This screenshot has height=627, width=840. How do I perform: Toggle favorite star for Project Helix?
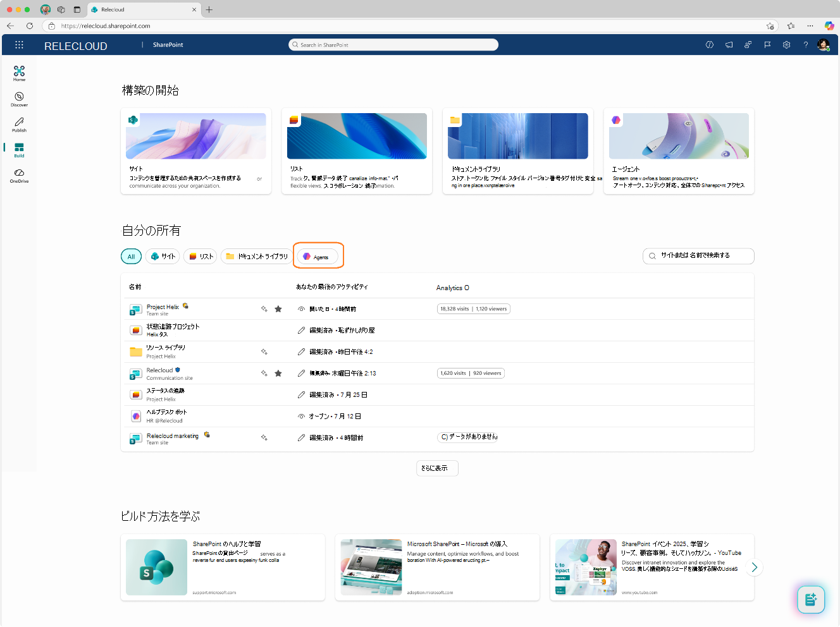(278, 309)
